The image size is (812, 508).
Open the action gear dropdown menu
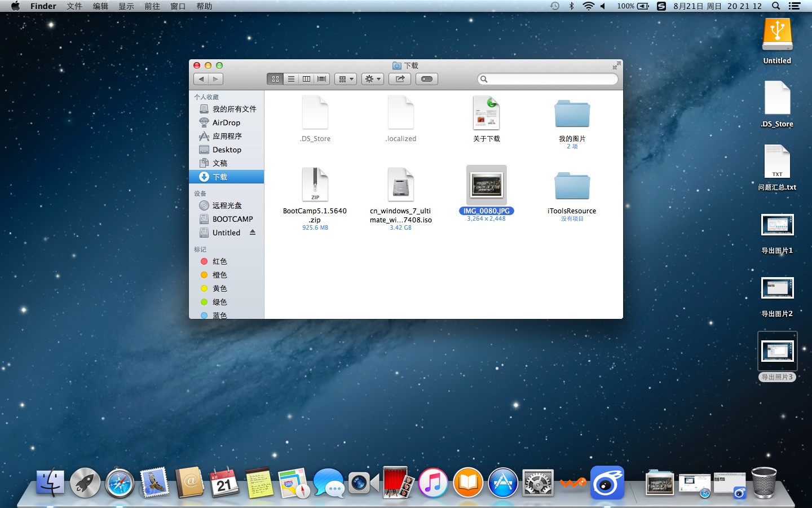373,79
